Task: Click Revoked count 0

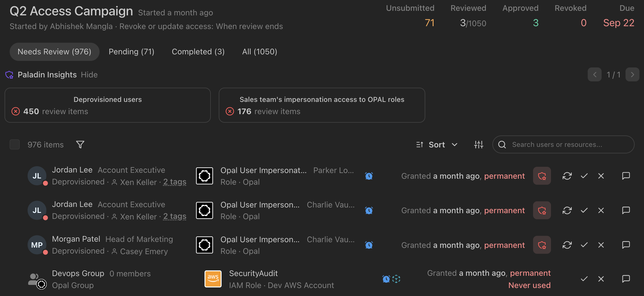Action: (583, 23)
